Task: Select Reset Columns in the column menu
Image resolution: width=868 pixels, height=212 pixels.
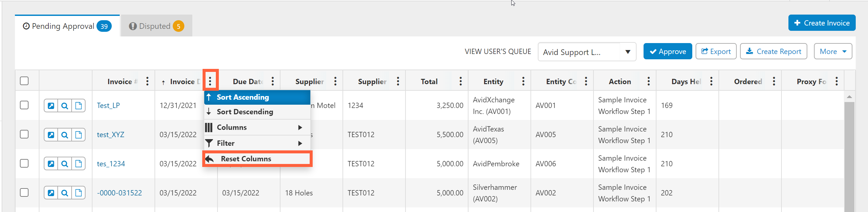Action: [257, 159]
